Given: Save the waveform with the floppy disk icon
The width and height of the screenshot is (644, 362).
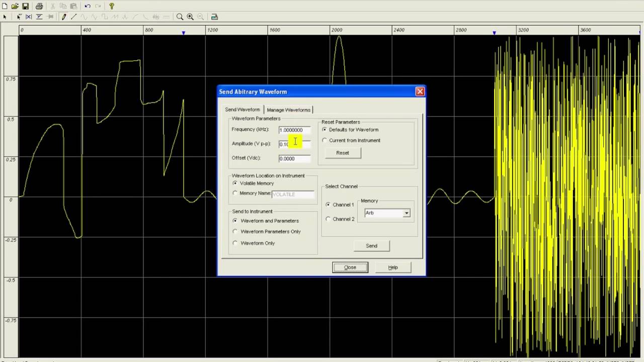Looking at the screenshot, I should point(25,6).
